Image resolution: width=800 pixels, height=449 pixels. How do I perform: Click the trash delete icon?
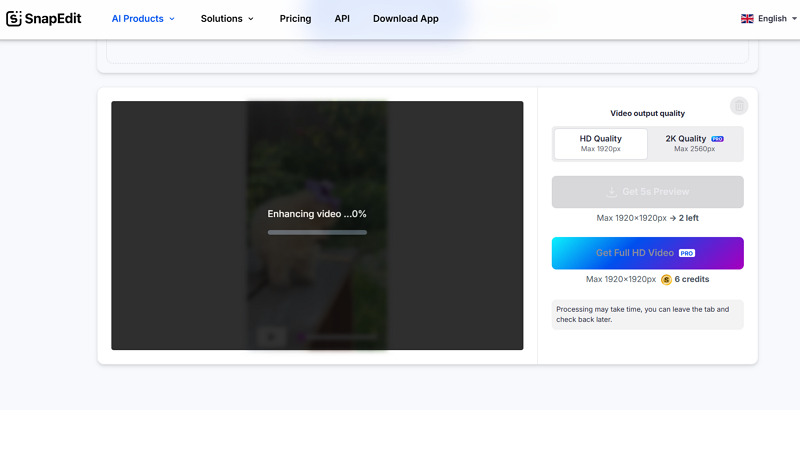[738, 106]
